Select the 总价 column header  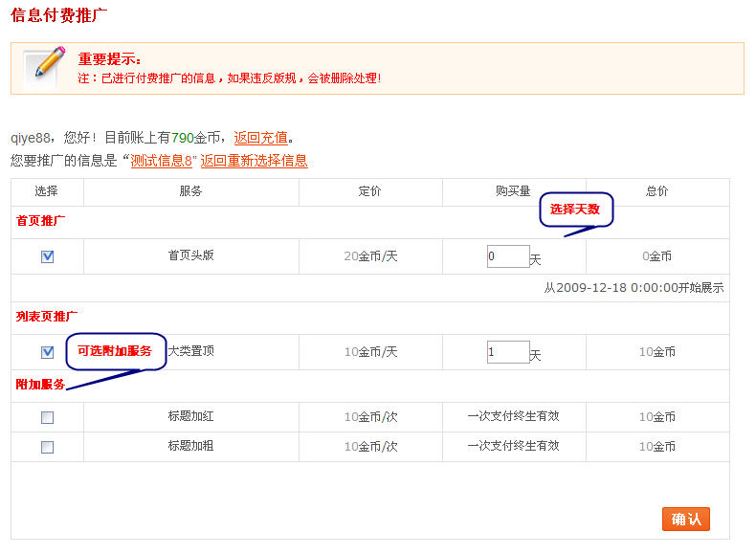pyautogui.click(x=656, y=191)
